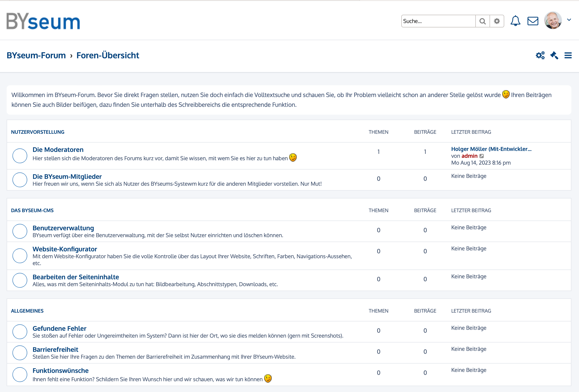Click the Gefundene Fehler forum status circle
579x392 pixels.
pos(20,331)
